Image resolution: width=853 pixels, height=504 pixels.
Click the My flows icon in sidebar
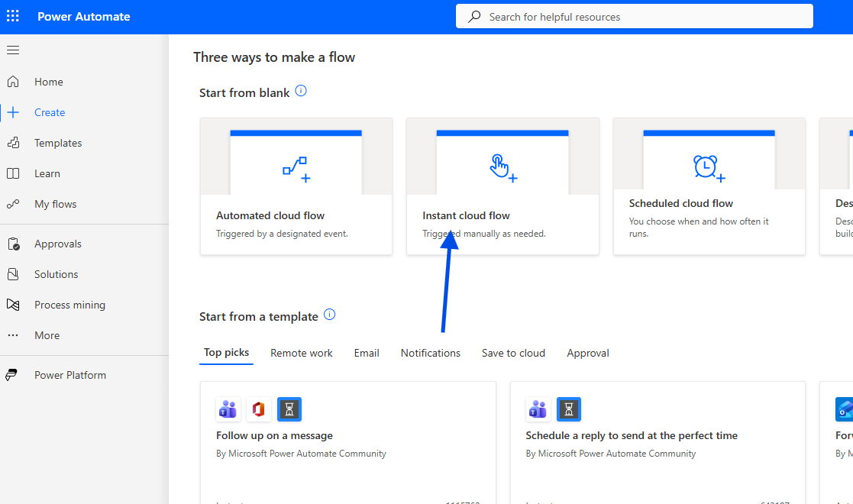(x=13, y=204)
